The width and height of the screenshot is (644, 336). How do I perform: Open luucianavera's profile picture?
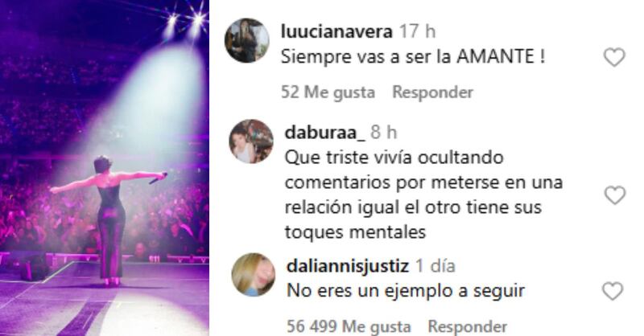point(247,40)
